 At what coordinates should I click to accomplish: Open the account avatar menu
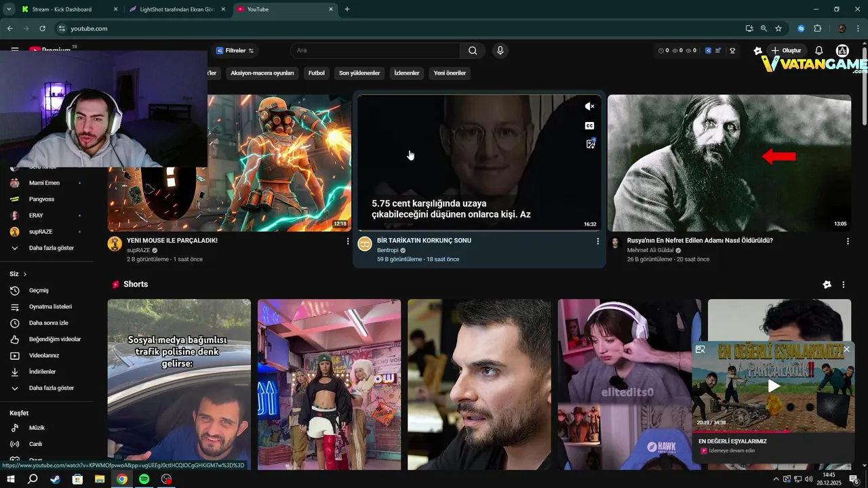842,50
